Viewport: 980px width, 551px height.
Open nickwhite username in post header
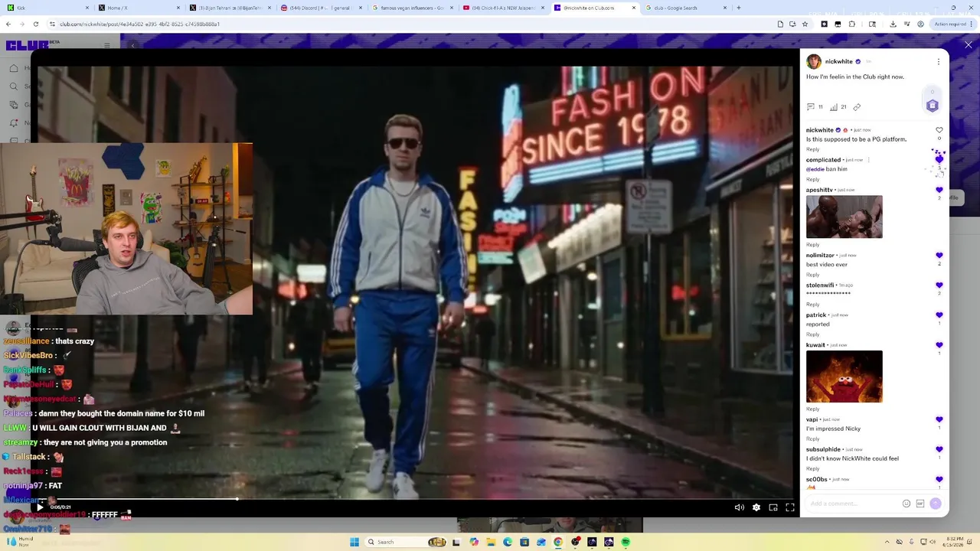pyautogui.click(x=838, y=61)
